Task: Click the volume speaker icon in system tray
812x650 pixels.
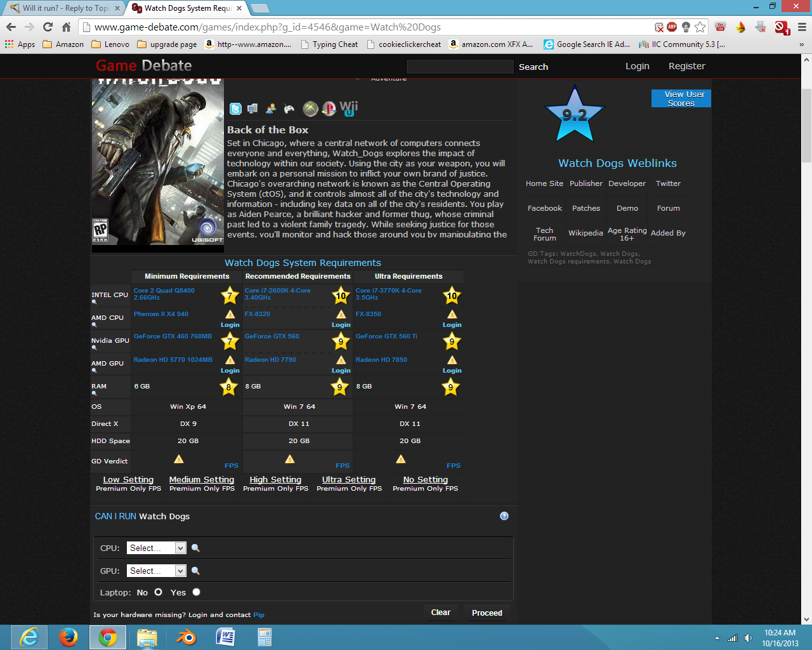Action: tap(748, 638)
